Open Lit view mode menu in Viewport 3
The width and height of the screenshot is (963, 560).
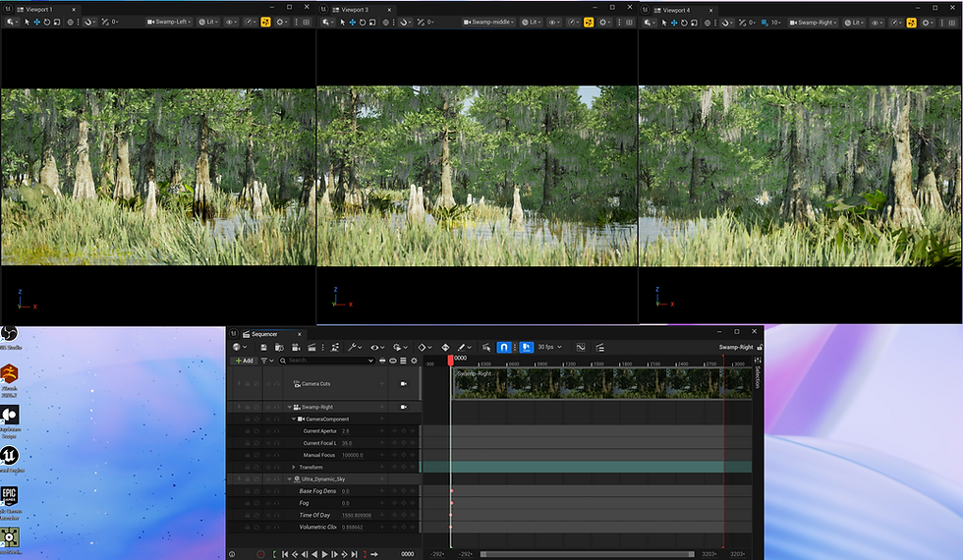[x=531, y=22]
